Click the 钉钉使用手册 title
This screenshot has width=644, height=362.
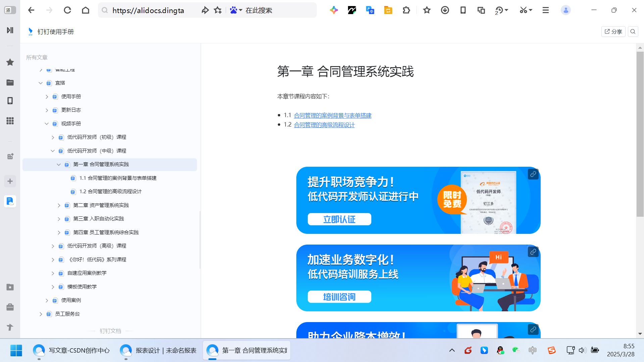[x=56, y=32]
